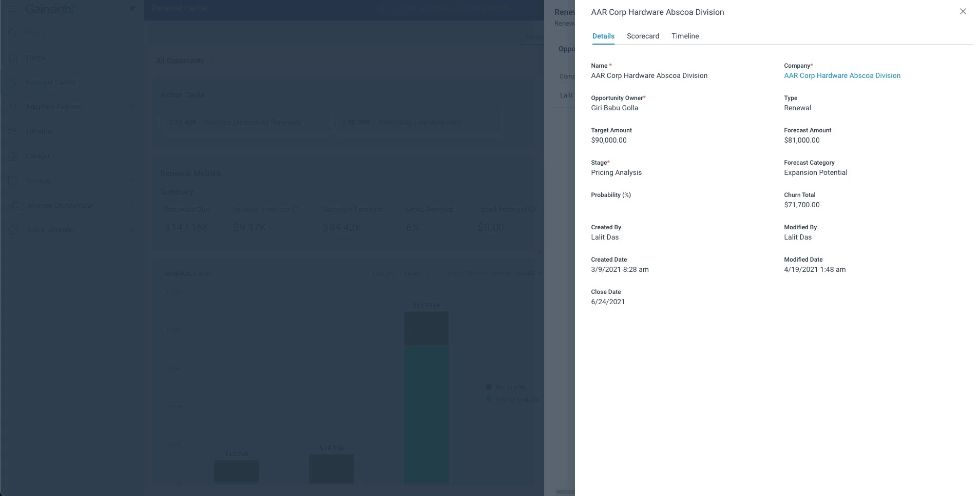980x496 pixels.
Task: Toggle the Pricing Analysis legend entry
Action: click(x=512, y=399)
